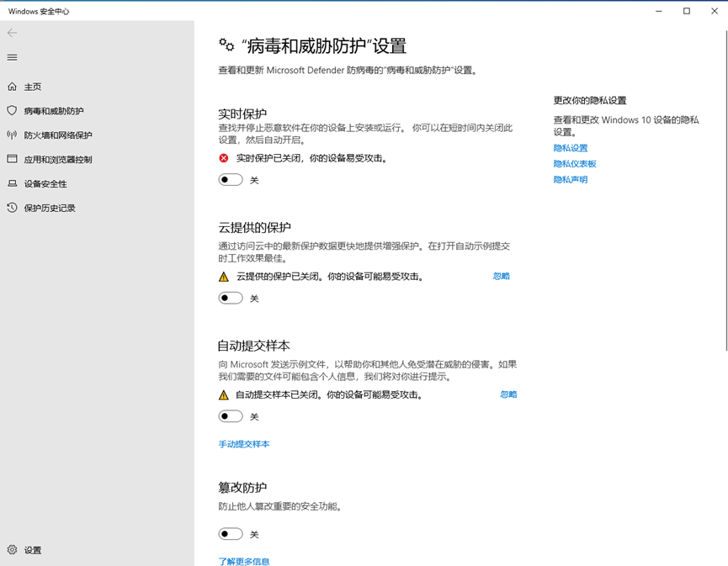Click the gear icon beside 设置
Image resolution: width=728 pixels, height=566 pixels.
coord(12,550)
